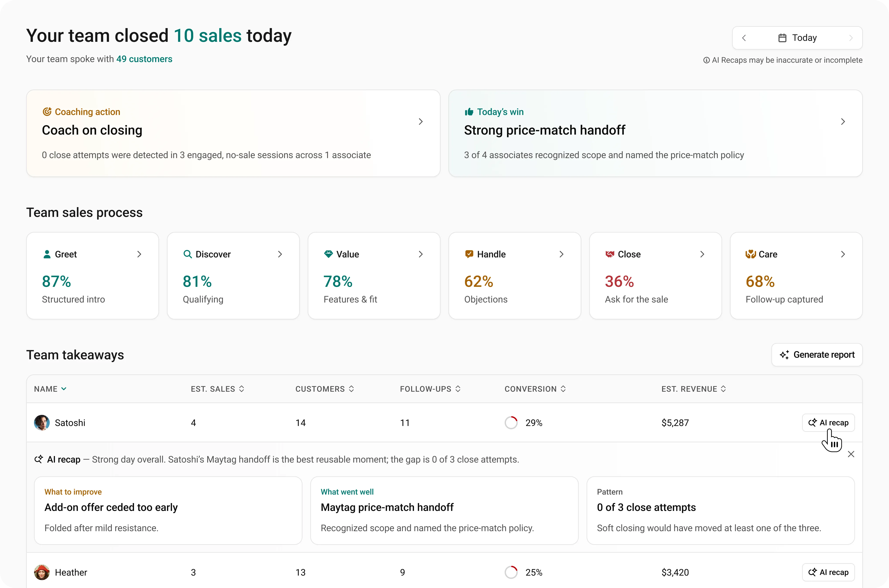
Task: Click Generate report button
Action: pos(817,355)
